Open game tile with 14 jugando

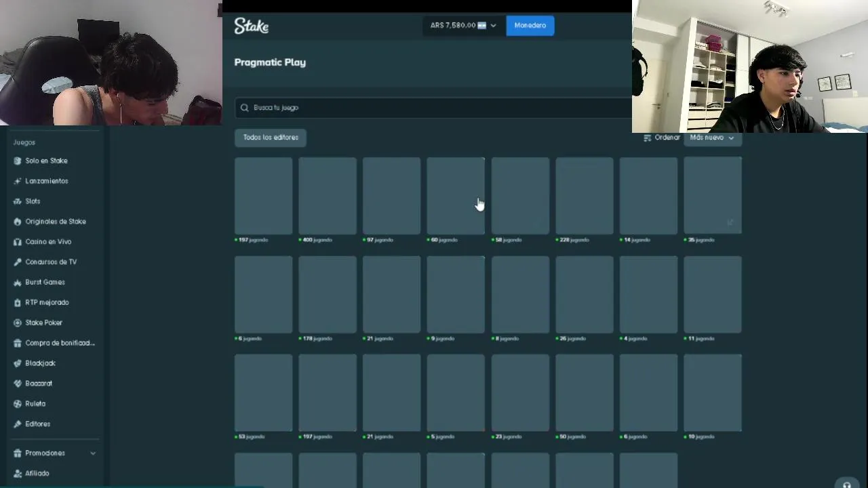coord(648,196)
